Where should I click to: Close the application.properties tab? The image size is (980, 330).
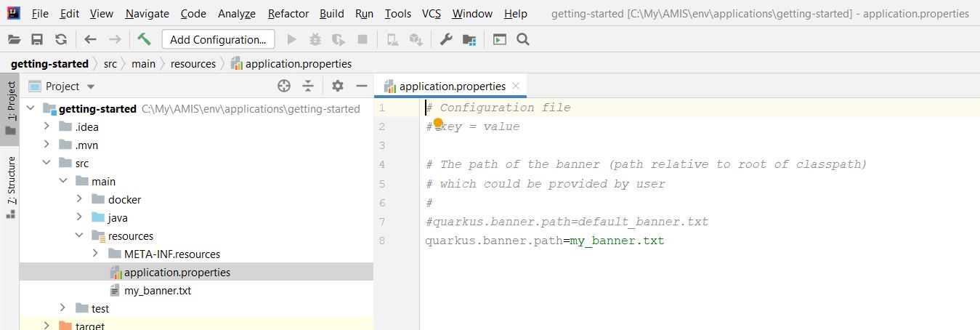(x=516, y=86)
